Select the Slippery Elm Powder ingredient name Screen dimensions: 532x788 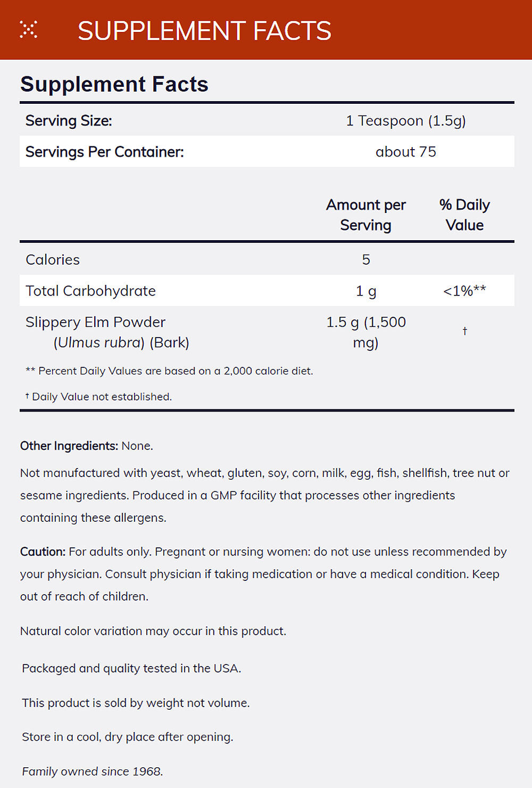click(95, 322)
